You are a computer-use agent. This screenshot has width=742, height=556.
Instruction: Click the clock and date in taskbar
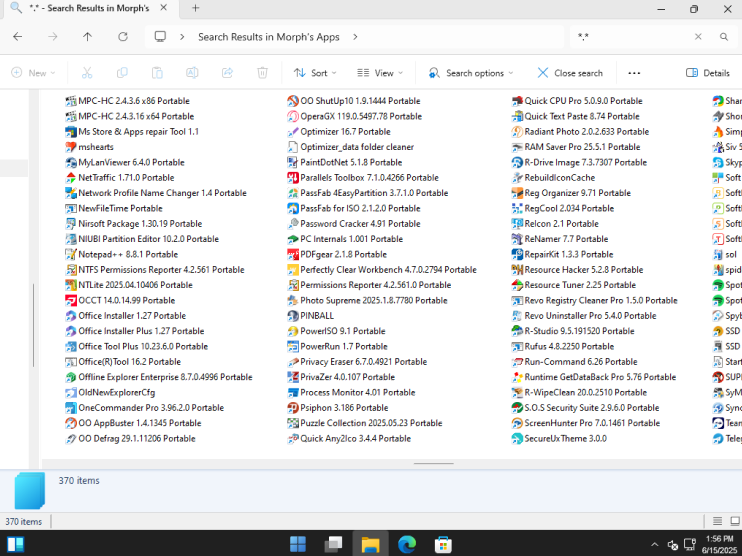(719, 544)
